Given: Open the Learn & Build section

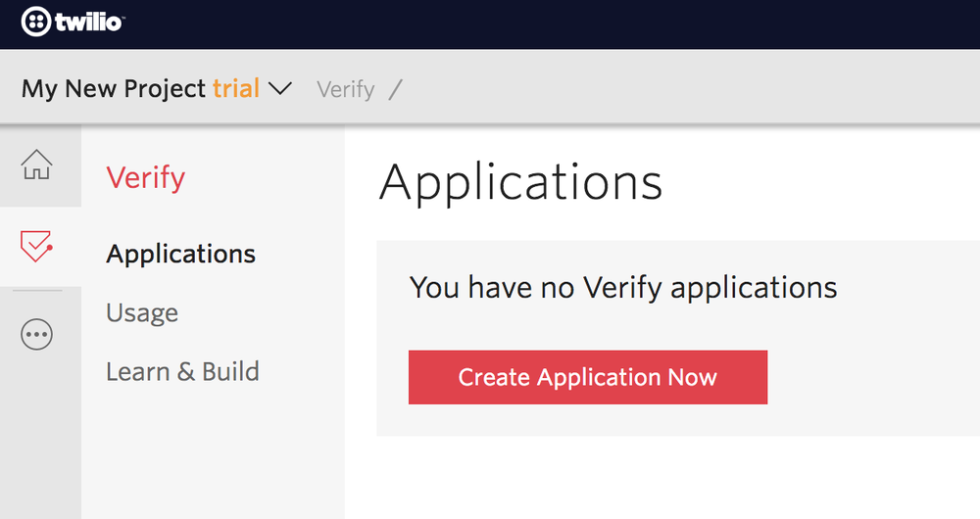Looking at the screenshot, I should pyautogui.click(x=182, y=371).
